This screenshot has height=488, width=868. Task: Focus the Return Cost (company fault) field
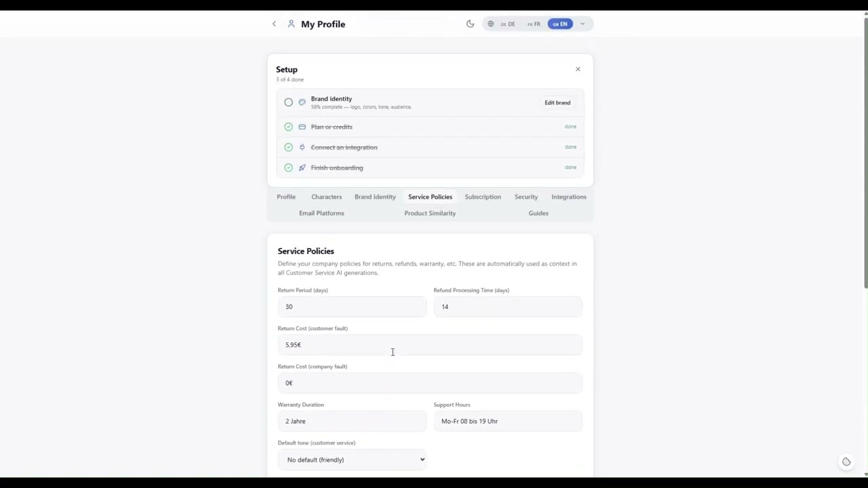pyautogui.click(x=430, y=383)
